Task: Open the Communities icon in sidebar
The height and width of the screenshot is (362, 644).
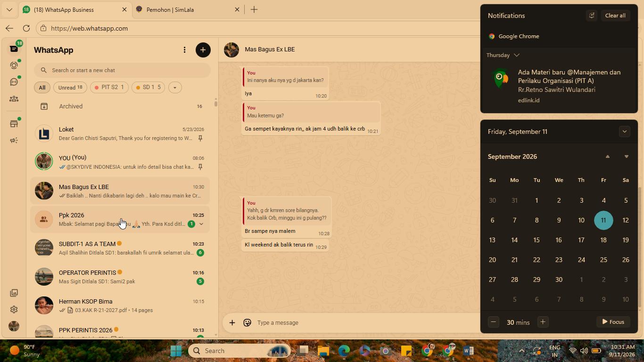Action: tap(14, 99)
